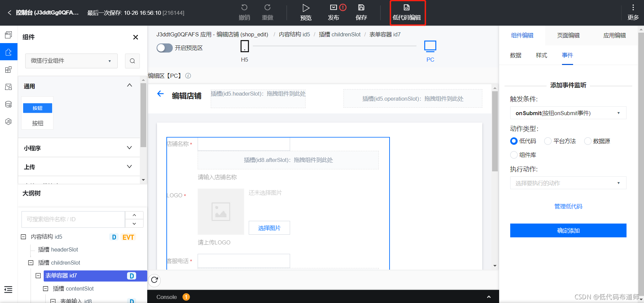
Task: Collapse the 插槽 contentSlot tree node
Action: 46,289
